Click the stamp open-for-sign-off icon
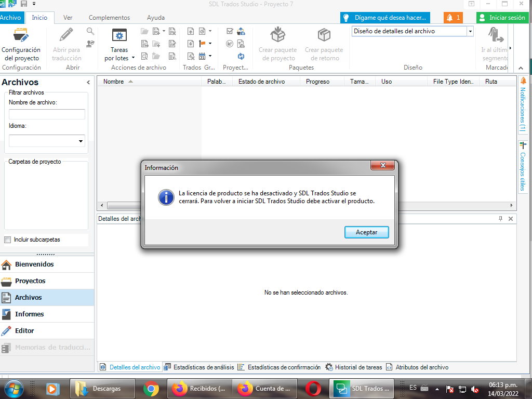Viewport: 532px width, 399px height. point(90,44)
